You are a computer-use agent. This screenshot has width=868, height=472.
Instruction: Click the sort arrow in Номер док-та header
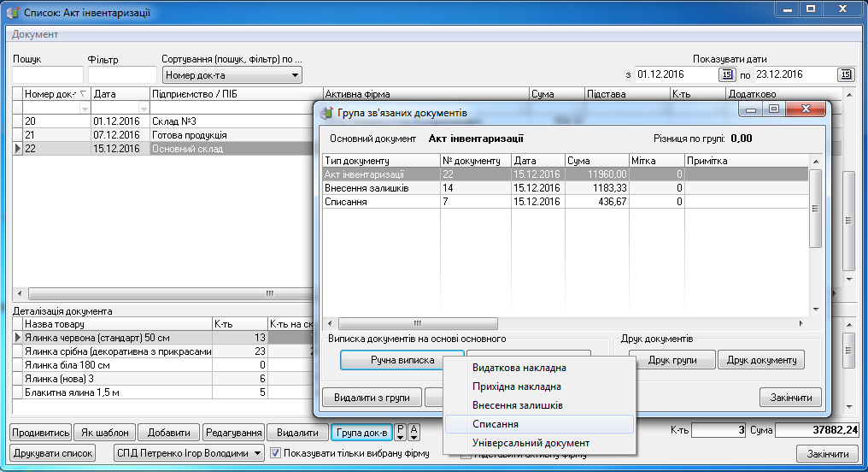[x=83, y=94]
